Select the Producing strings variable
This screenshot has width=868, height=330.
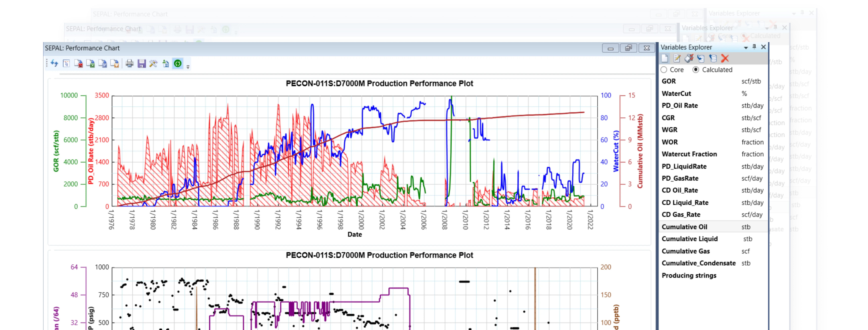coord(713,275)
